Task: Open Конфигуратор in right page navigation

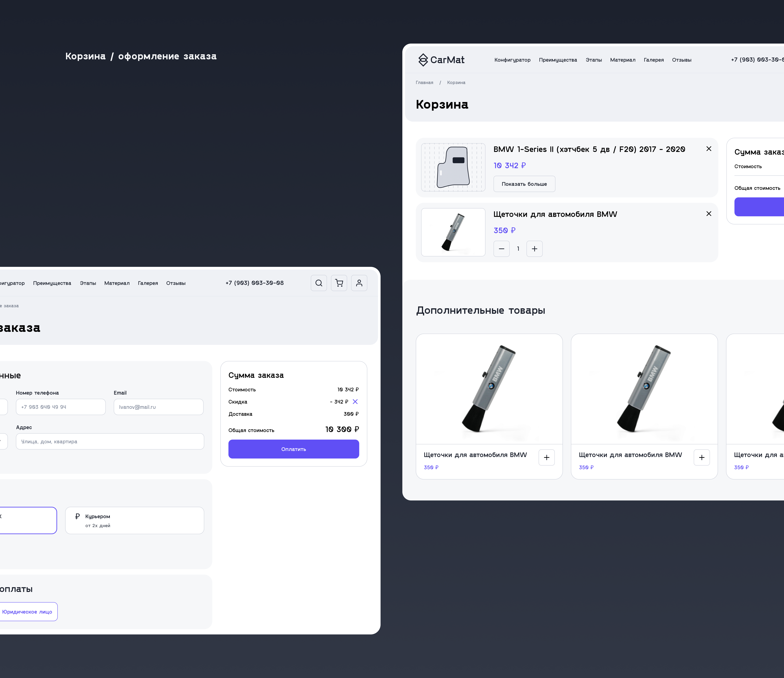Action: (512, 60)
